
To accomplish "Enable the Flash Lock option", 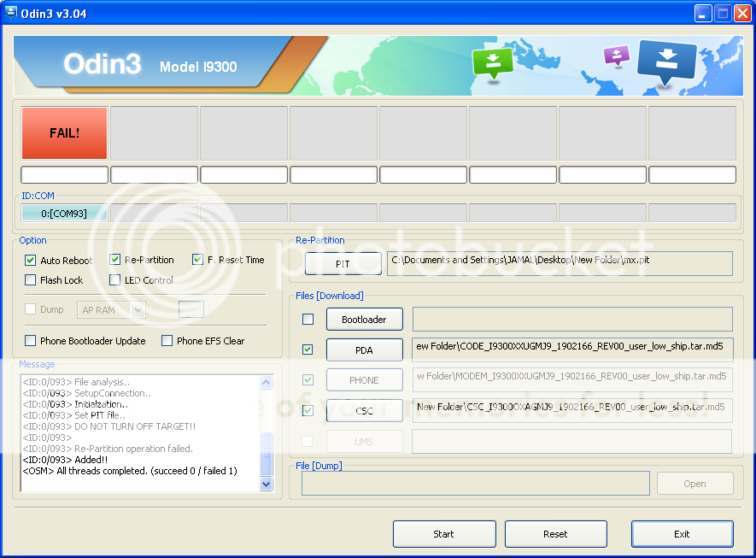I will [x=30, y=279].
